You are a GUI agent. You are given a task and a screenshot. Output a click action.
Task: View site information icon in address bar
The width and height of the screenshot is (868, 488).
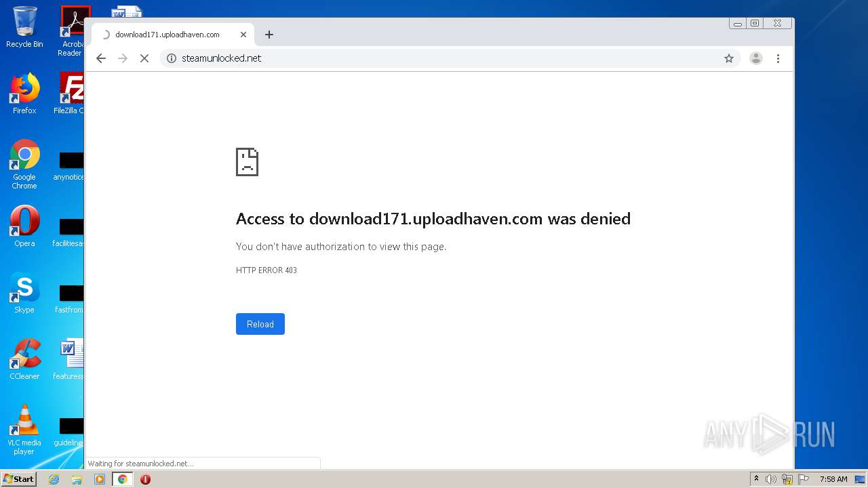172,58
